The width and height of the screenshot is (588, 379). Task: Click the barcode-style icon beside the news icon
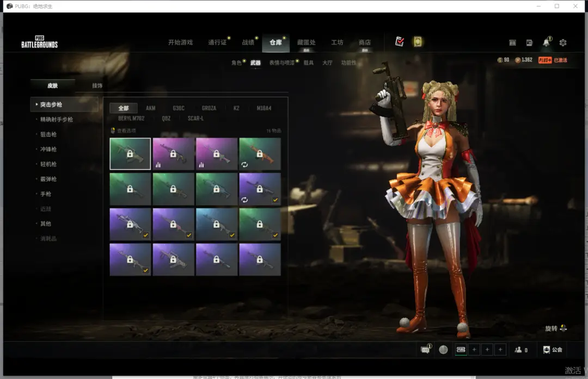tap(513, 43)
